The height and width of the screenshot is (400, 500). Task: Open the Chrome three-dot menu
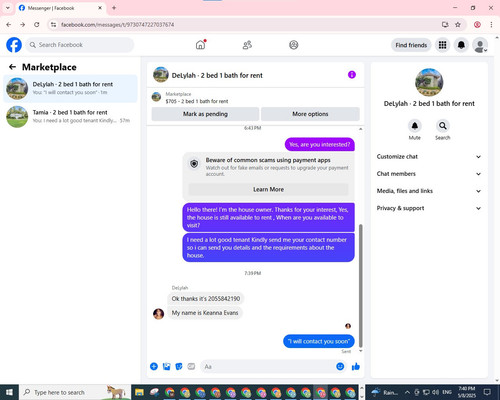click(x=491, y=24)
